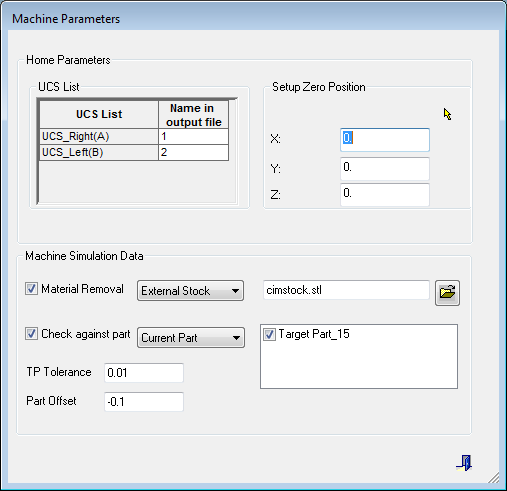Edit output name cell containing 1
Image resolution: width=507 pixels, height=491 pixels.
coord(194,136)
